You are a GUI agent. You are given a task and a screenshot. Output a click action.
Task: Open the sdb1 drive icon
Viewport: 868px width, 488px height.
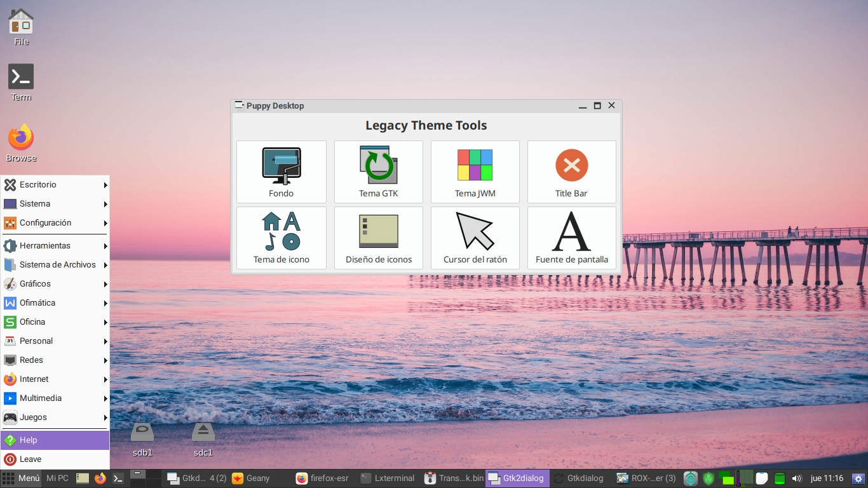coord(142,440)
